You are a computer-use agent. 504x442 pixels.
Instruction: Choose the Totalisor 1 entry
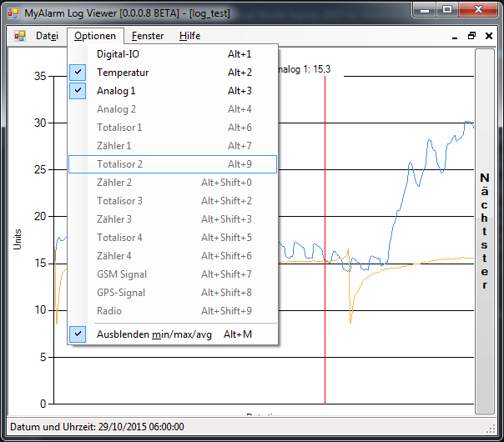[x=173, y=128]
